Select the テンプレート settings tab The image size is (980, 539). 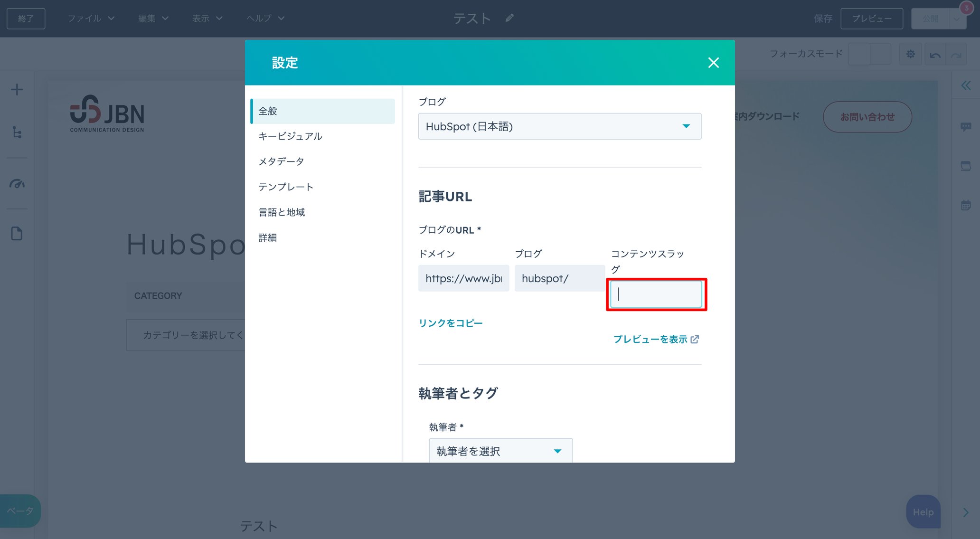click(x=285, y=187)
